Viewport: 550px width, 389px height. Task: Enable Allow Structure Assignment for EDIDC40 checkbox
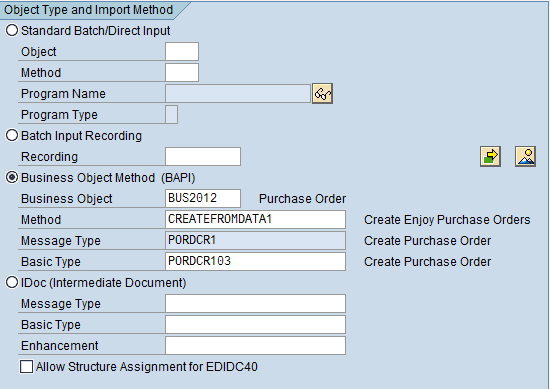(26, 367)
